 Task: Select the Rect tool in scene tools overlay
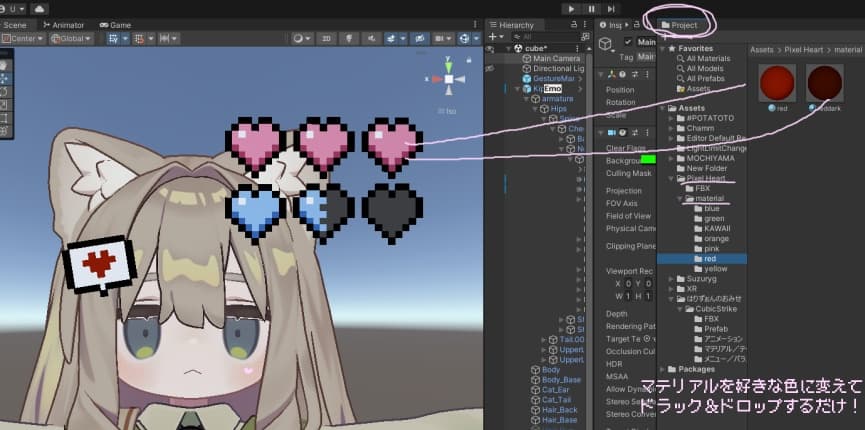(4, 118)
